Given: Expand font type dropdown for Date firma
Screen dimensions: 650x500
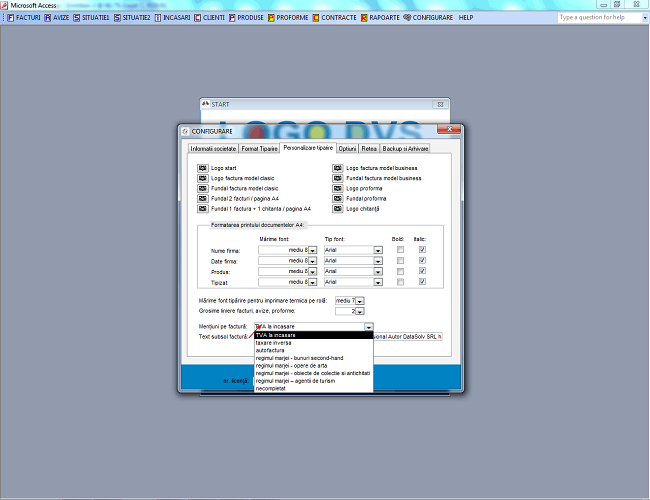Looking at the screenshot, I should click(378, 261).
